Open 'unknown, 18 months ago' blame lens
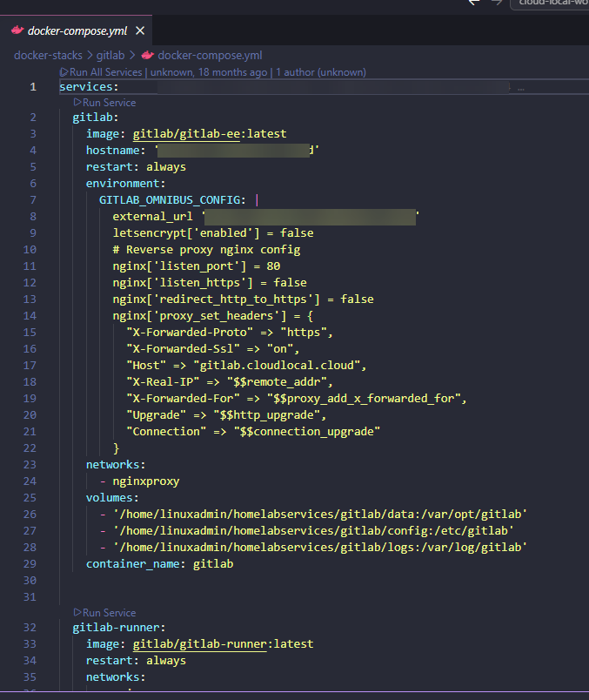Screen dimensions: 589x700 coord(209,72)
